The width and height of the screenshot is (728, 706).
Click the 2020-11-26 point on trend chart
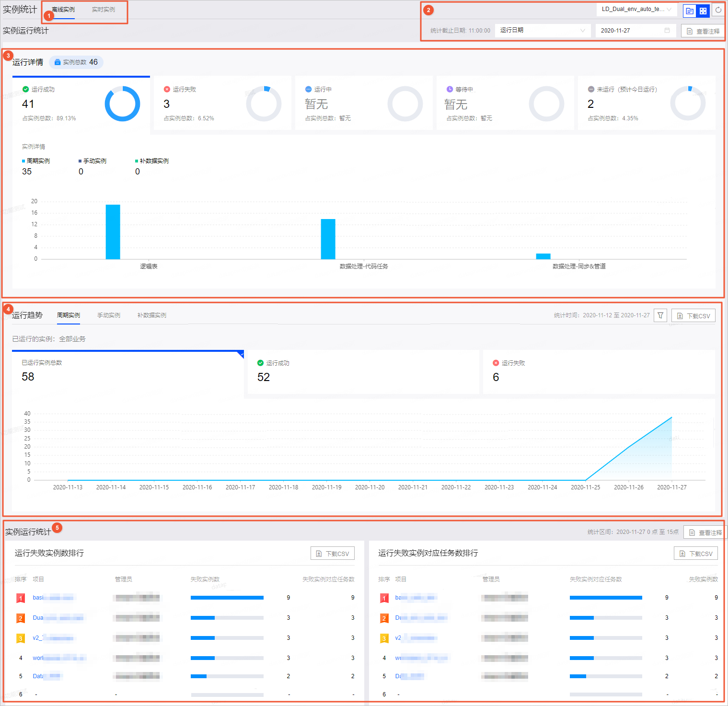pos(629,447)
